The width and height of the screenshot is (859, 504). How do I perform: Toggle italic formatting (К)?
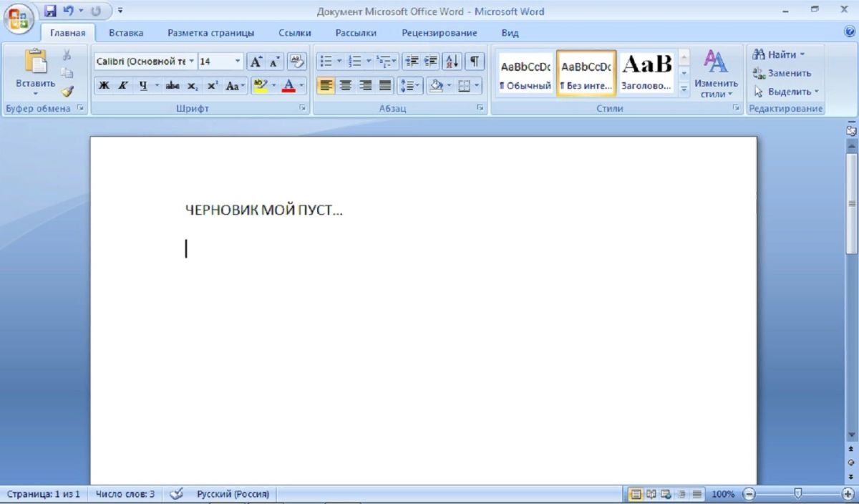tap(123, 86)
